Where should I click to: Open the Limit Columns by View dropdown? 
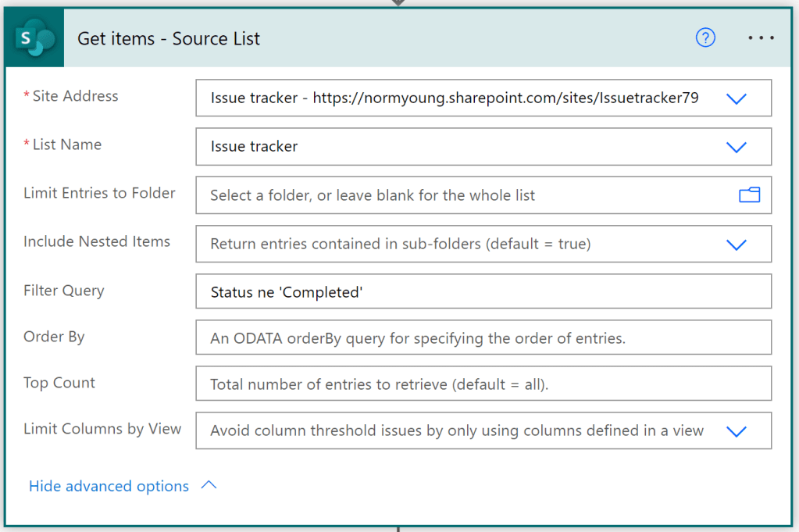pyautogui.click(x=735, y=430)
